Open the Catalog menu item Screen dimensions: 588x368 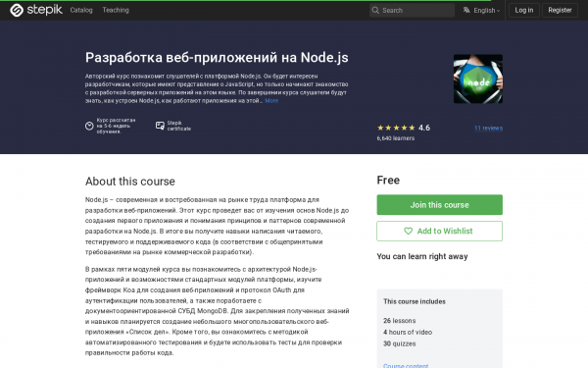(x=81, y=10)
